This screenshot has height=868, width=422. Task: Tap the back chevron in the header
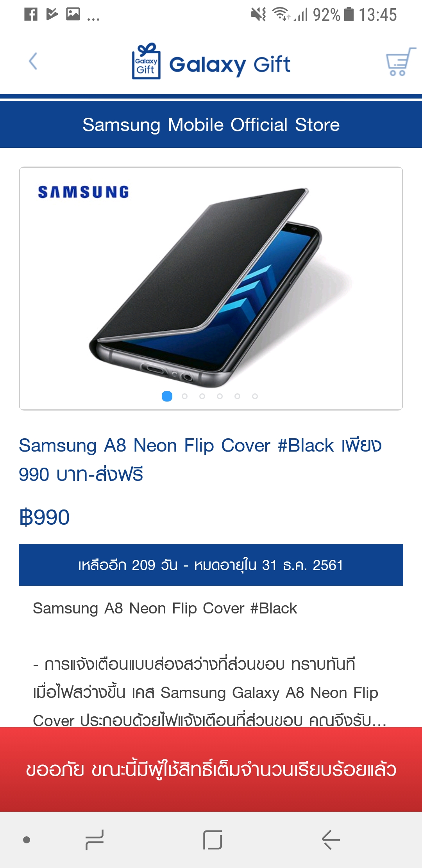(33, 61)
